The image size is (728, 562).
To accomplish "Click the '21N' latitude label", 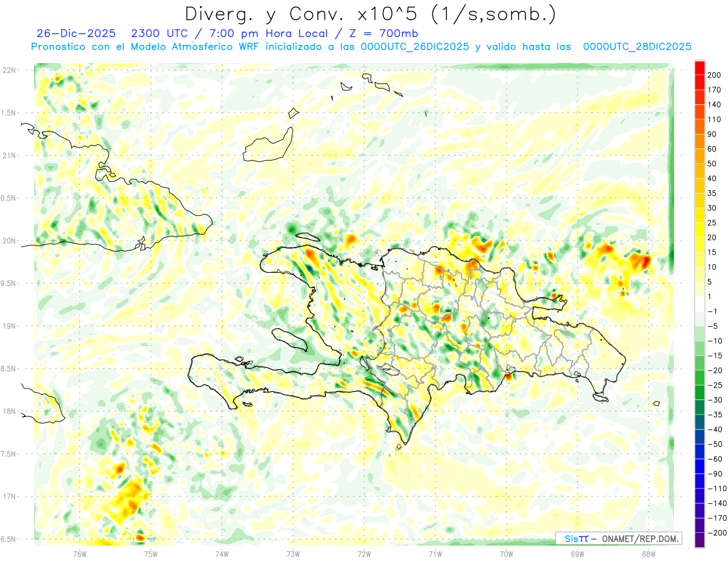I will click(x=8, y=155).
